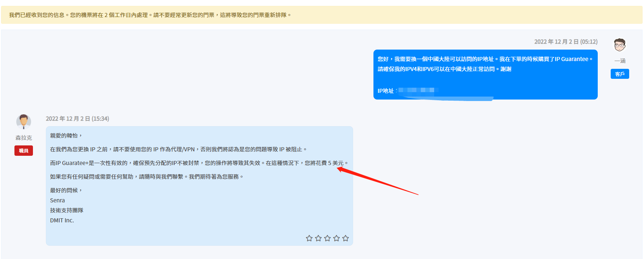This screenshot has height=259, width=644.
Task: Click the 親愛的韓怡 greeting line
Action: pyautogui.click(x=66, y=136)
